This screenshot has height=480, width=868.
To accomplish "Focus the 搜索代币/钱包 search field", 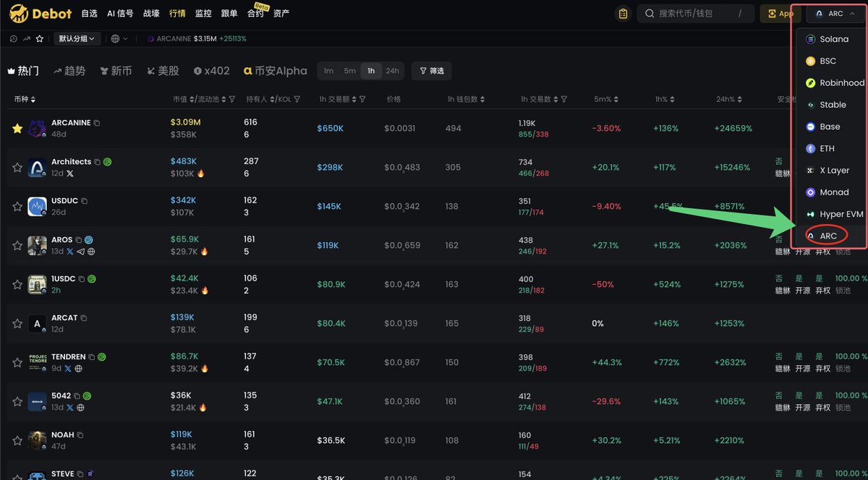I will coord(695,14).
